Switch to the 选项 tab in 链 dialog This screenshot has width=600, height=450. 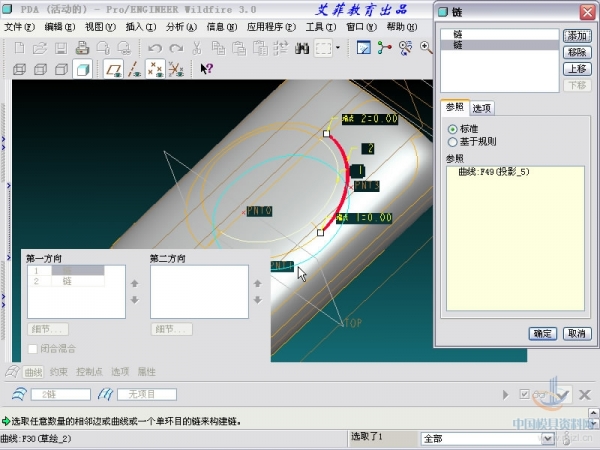click(x=482, y=108)
